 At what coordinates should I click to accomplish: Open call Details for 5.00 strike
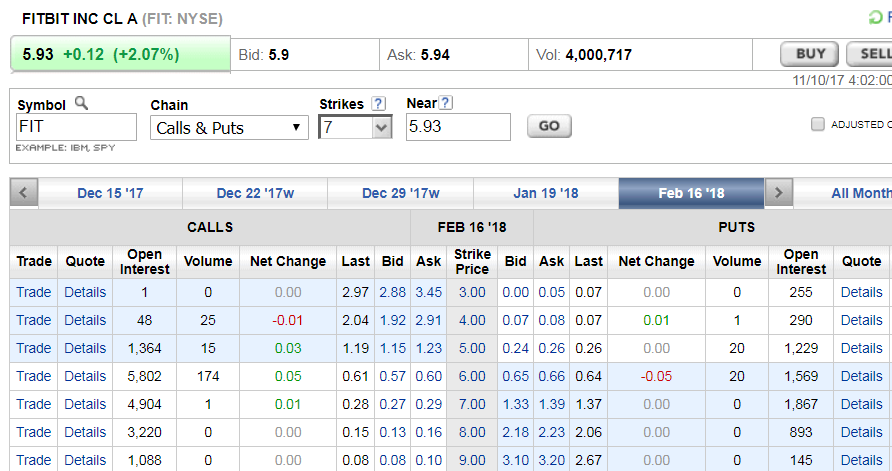(x=85, y=348)
